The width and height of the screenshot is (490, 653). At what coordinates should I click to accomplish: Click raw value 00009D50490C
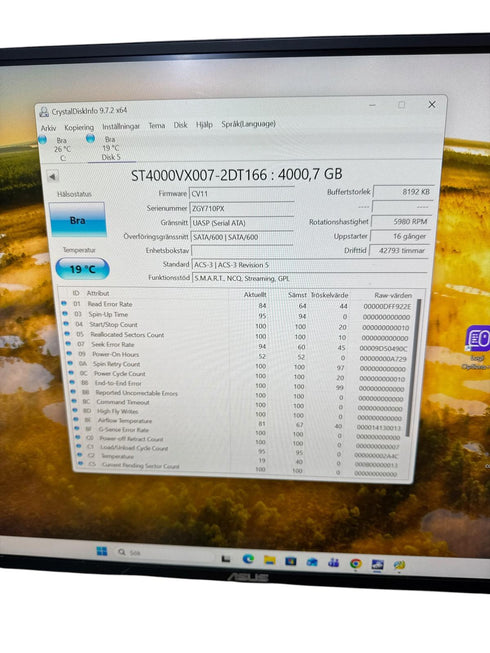tap(383, 349)
